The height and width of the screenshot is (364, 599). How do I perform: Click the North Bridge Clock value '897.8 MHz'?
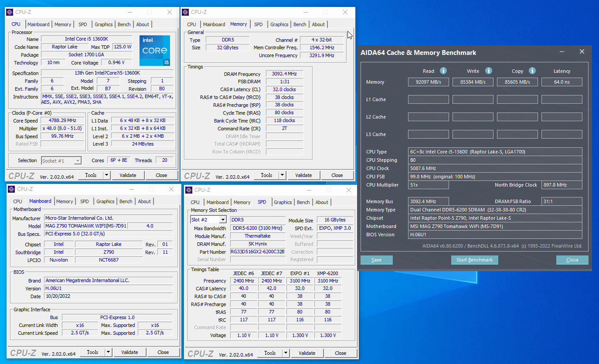(562, 185)
